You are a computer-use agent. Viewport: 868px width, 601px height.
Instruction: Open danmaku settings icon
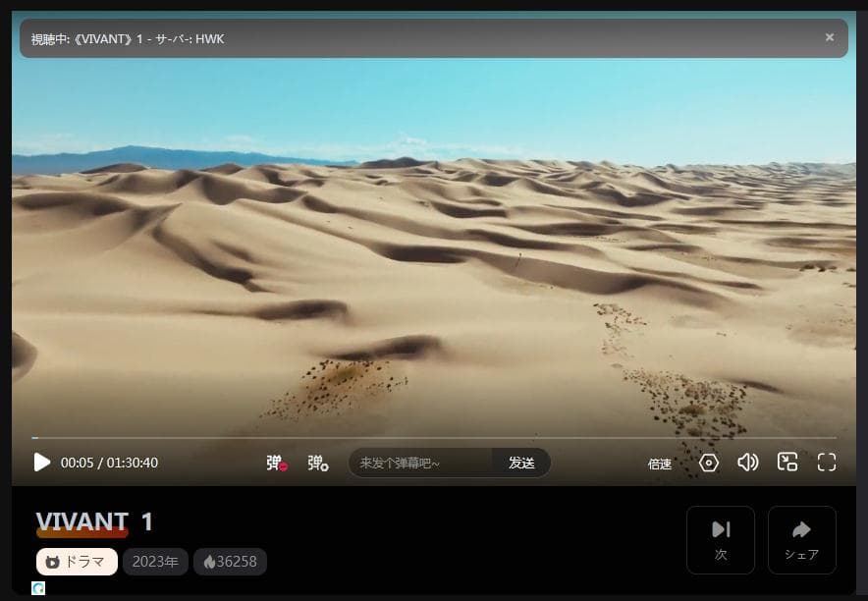(x=318, y=463)
